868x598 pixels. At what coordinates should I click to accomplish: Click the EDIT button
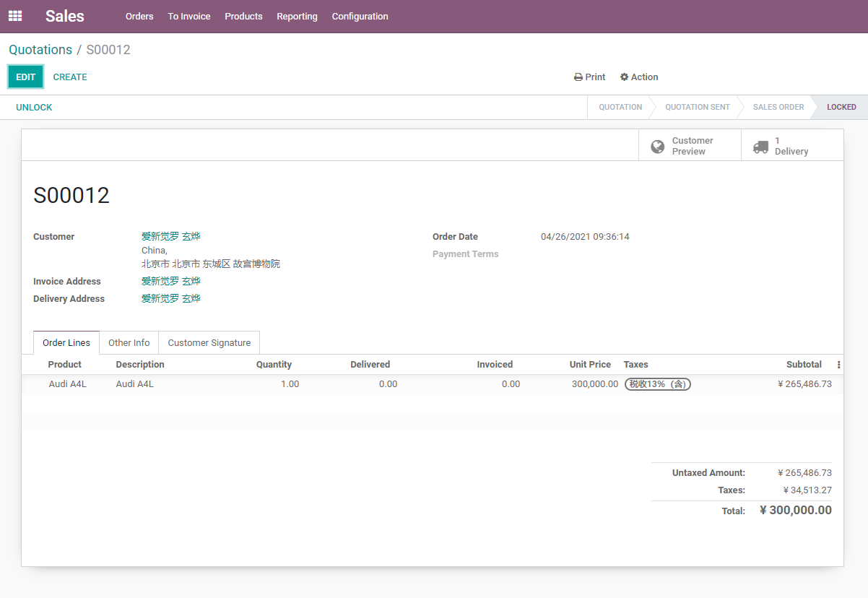[x=26, y=77]
